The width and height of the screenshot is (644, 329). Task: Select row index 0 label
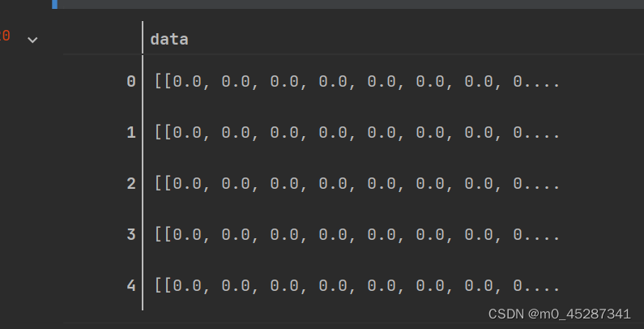(131, 81)
